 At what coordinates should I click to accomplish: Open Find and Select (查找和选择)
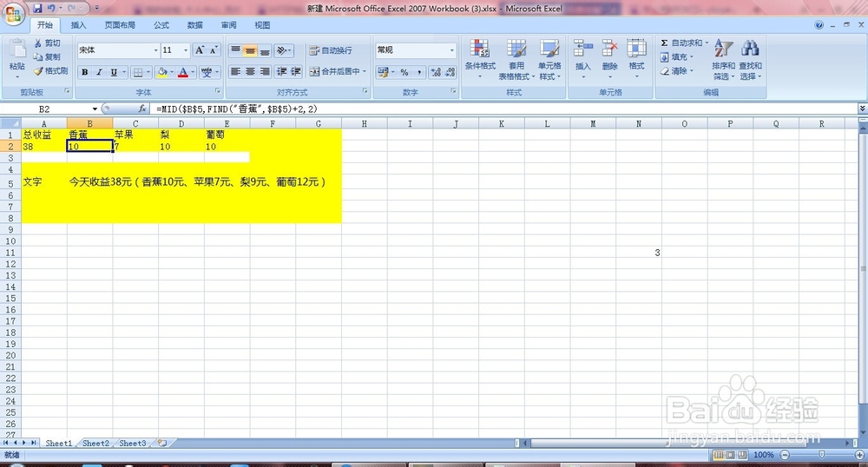tap(750, 59)
